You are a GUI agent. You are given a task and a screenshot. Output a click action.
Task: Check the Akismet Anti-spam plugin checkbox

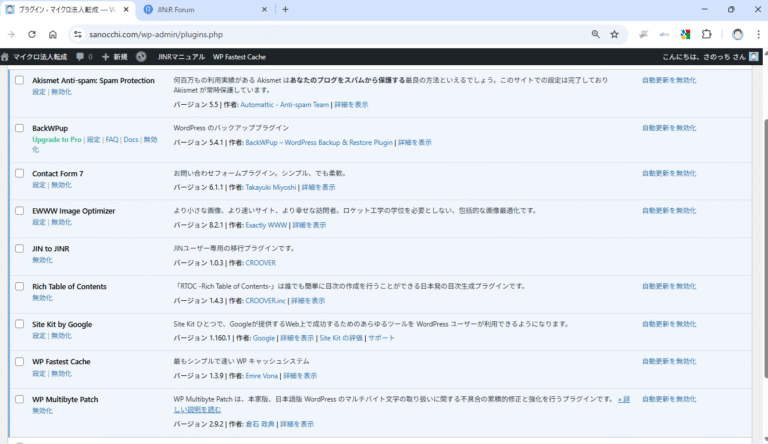(19, 80)
